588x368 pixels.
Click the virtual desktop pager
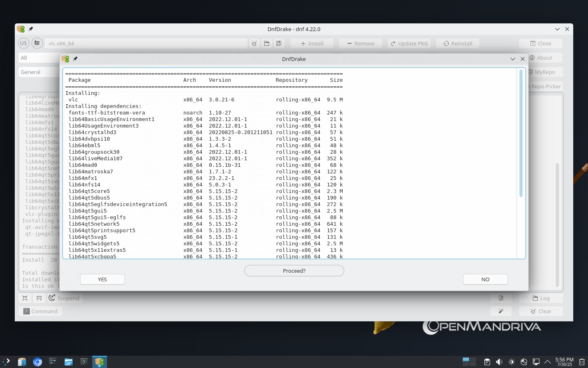tap(469, 361)
